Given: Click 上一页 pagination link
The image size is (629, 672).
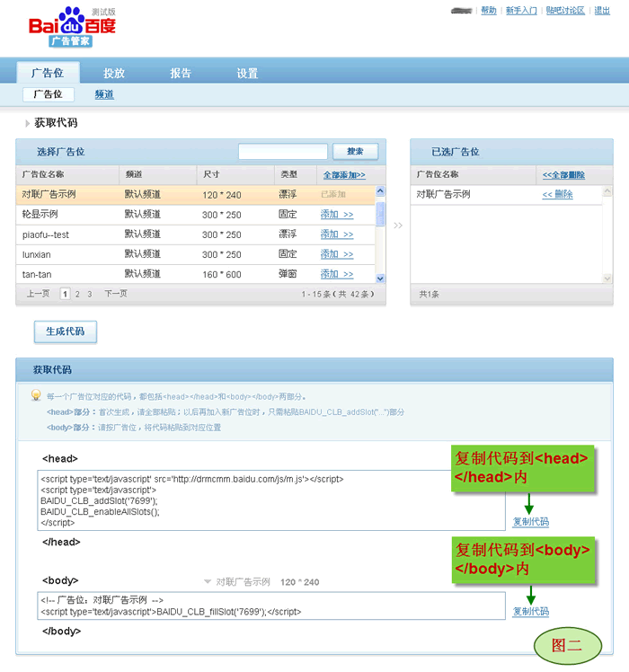Looking at the screenshot, I should click(x=38, y=294).
